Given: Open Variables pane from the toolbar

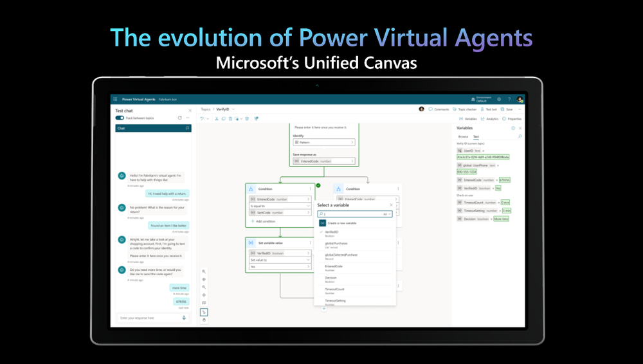Looking at the screenshot, I should [x=468, y=118].
